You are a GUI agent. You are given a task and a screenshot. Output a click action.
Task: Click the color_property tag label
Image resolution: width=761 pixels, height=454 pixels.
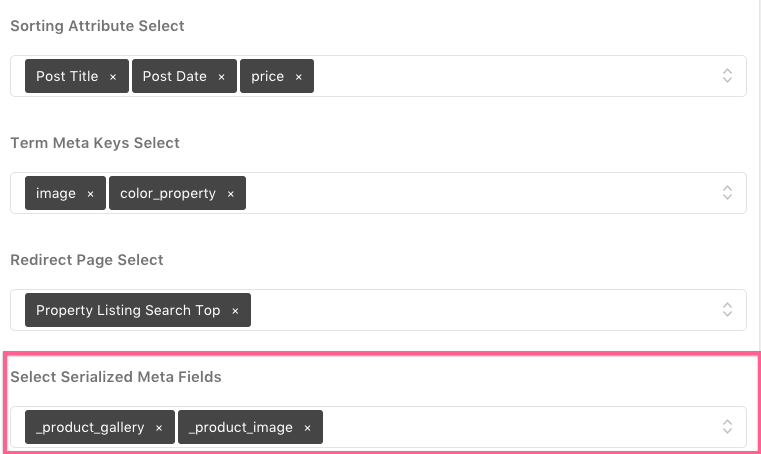168,194
